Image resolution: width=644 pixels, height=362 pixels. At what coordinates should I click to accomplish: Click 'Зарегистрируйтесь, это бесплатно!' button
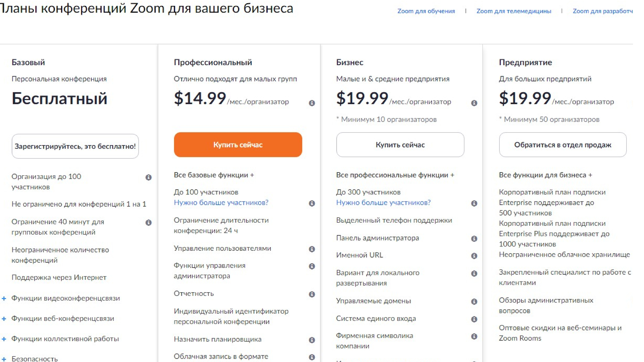(x=75, y=146)
